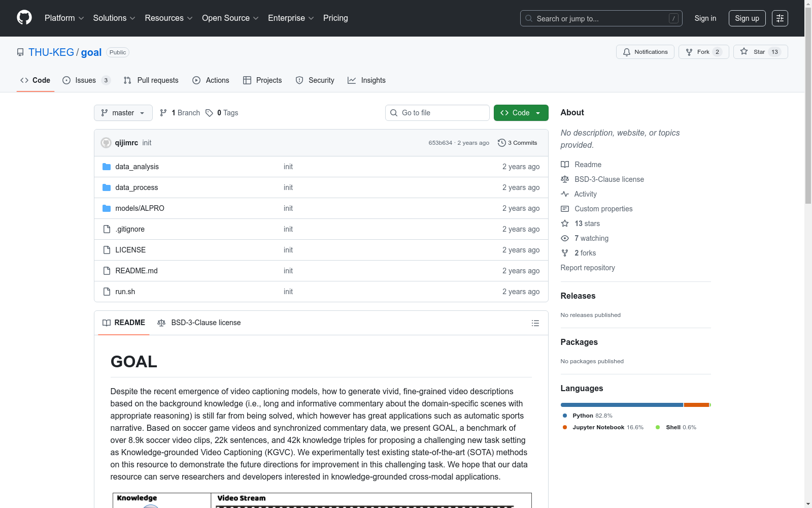Click the init commit message of README.md row
Screen dimensions: 812x508
288,271
